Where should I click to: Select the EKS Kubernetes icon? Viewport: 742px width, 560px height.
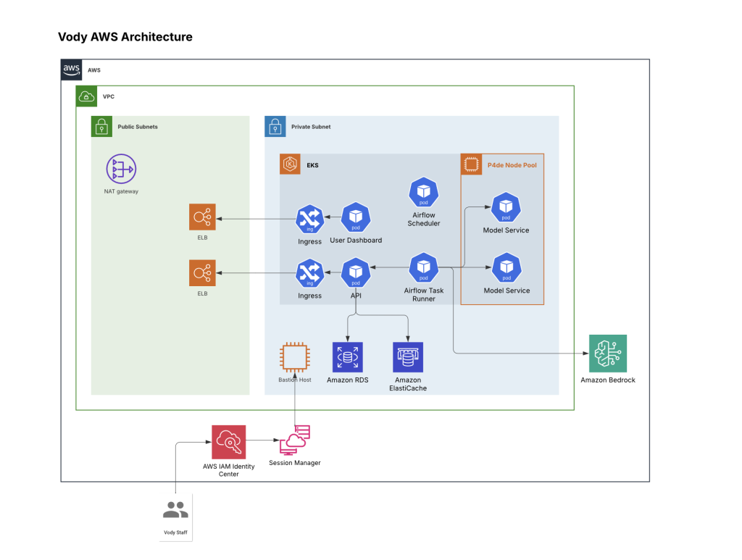point(290,164)
